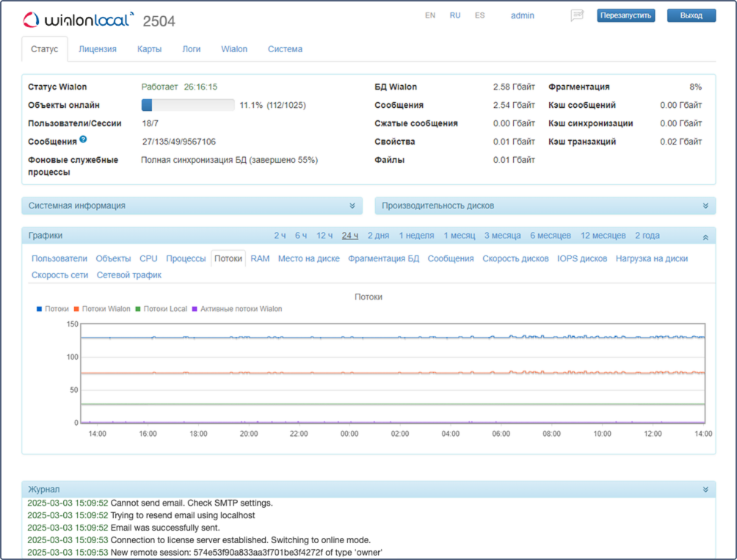This screenshot has width=737, height=560.
Task: Click the help icon next to Сообщения
Action: [x=83, y=139]
